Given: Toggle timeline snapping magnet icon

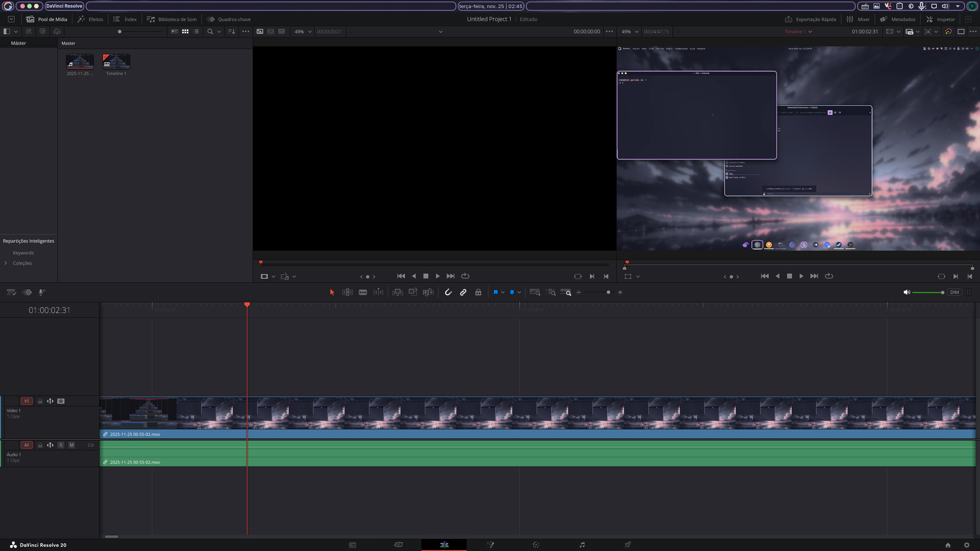Looking at the screenshot, I should pyautogui.click(x=448, y=292).
